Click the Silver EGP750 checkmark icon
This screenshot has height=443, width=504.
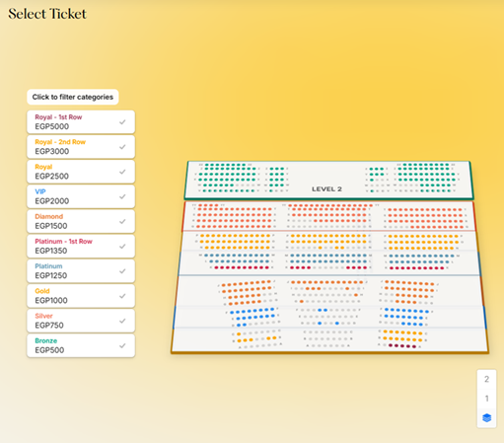pos(122,321)
